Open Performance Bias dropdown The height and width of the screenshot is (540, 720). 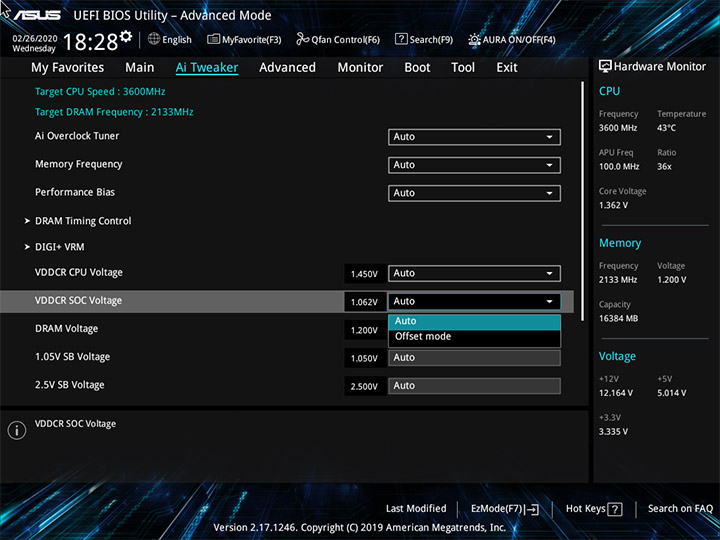click(474, 193)
